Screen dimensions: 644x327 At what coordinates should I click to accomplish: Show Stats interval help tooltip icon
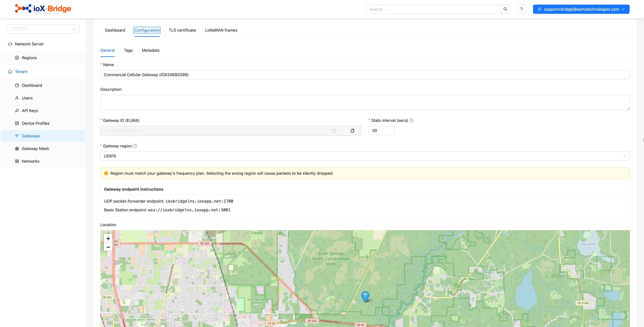coord(412,120)
